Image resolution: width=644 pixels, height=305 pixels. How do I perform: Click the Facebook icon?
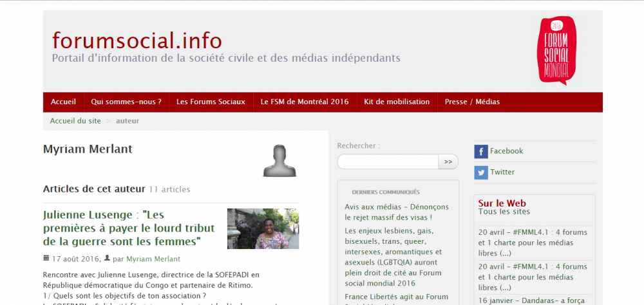481,151
